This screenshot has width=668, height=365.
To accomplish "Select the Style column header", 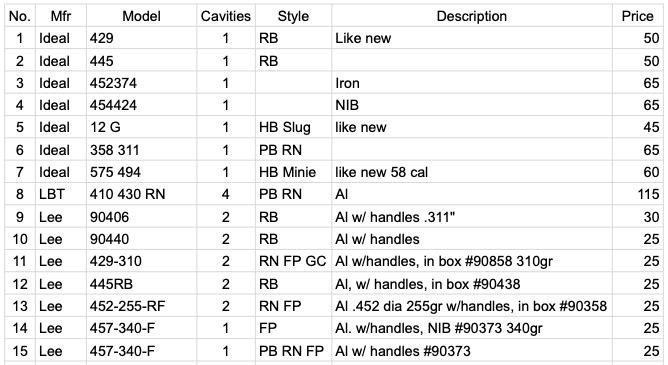I will (294, 16).
